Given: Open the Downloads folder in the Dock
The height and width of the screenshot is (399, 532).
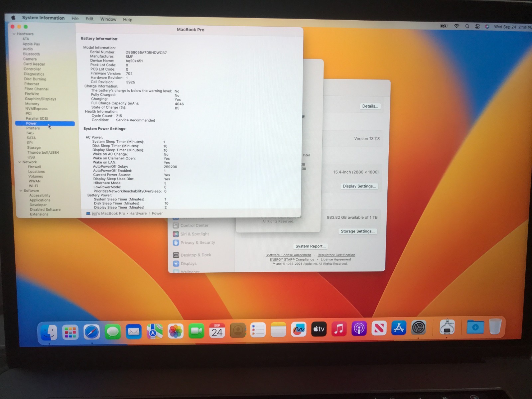Looking at the screenshot, I should pos(475,327).
